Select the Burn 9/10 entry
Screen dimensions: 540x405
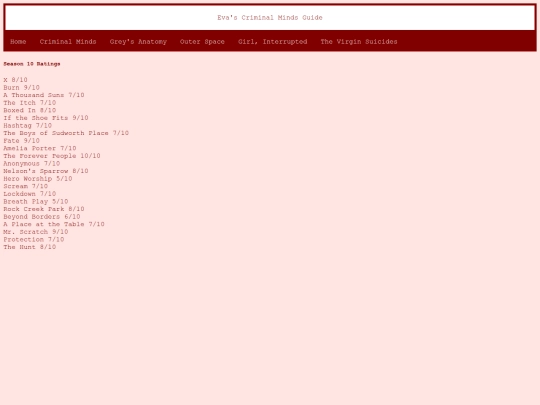pyautogui.click(x=21, y=87)
